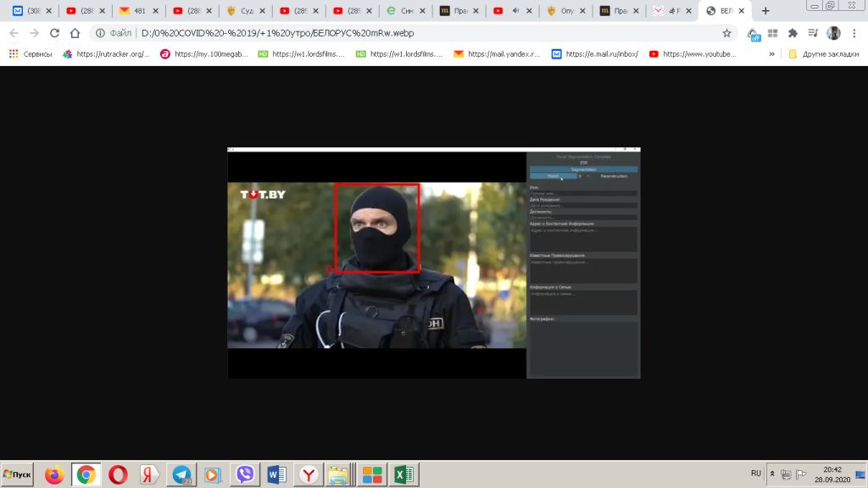This screenshot has width=868, height=488.
Task: Click the home button in Chrome toolbar
Action: pos(75,33)
